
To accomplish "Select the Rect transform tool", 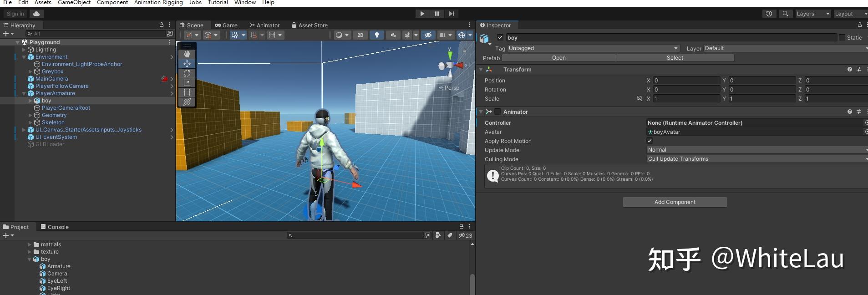I will (187, 92).
